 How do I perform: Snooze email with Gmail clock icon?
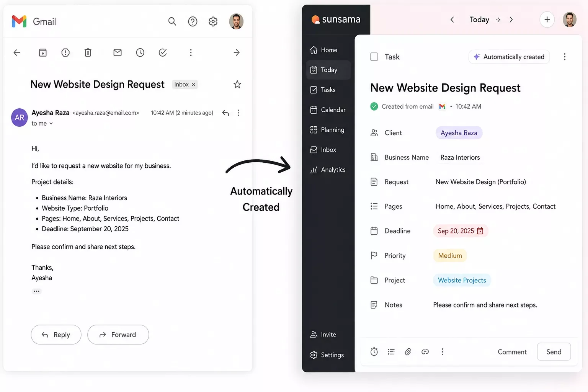[140, 52]
